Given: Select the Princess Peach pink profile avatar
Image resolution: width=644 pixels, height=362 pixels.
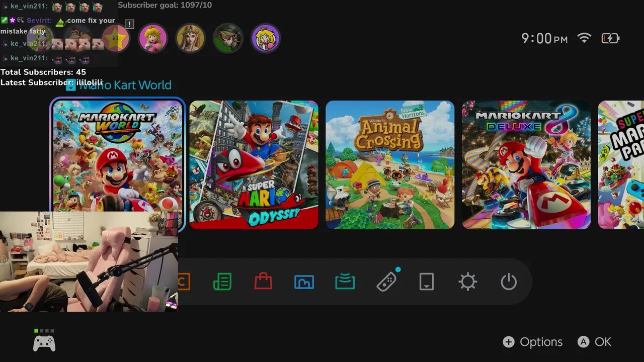Looking at the screenshot, I should pos(152,39).
